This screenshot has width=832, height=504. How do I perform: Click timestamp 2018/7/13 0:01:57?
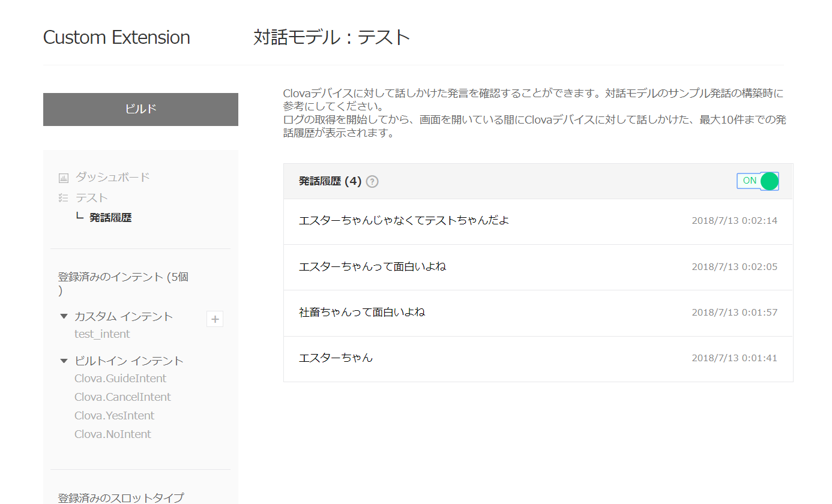(x=734, y=313)
